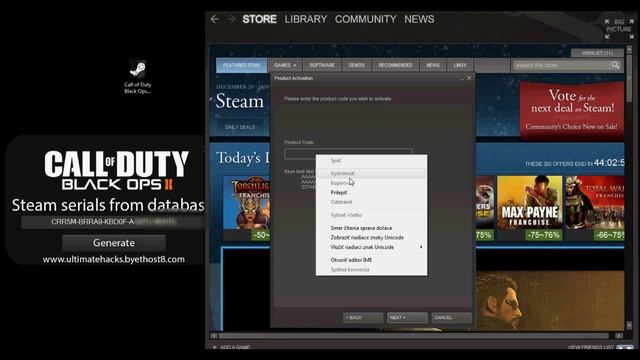Click the Steam back arrow
640x360 pixels.
[215, 19]
